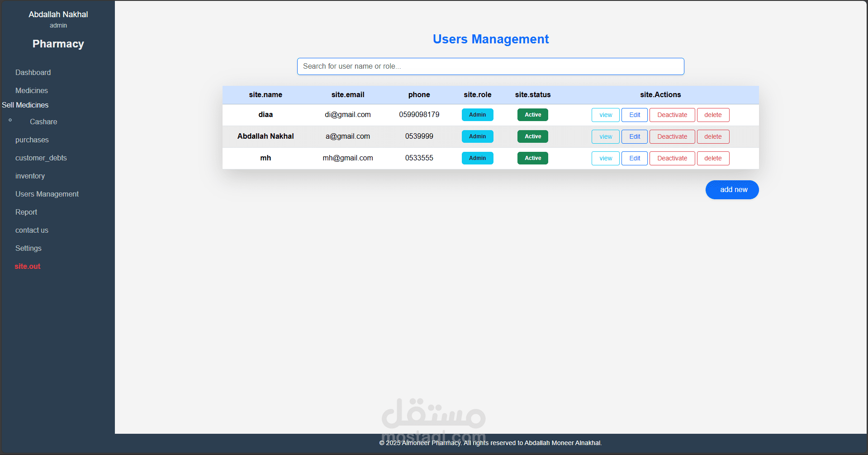The width and height of the screenshot is (868, 455).
Task: View Abdallah Nakhal's user details
Action: pyautogui.click(x=606, y=136)
